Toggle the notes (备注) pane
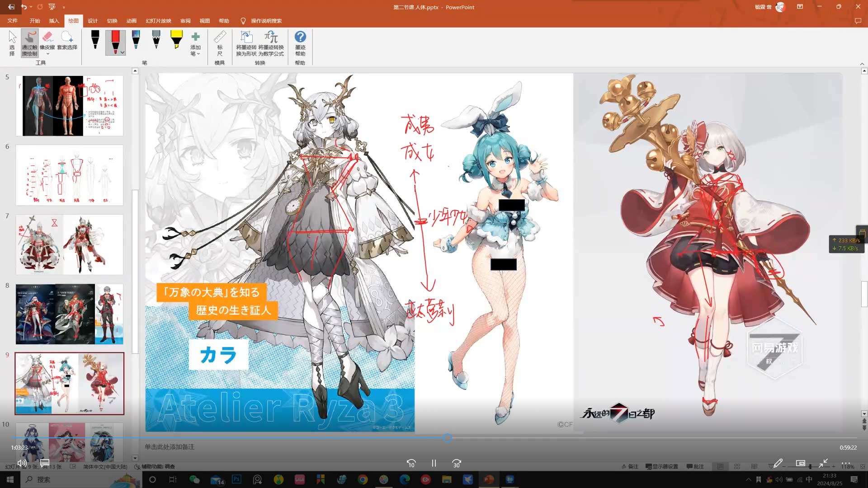 click(x=630, y=466)
